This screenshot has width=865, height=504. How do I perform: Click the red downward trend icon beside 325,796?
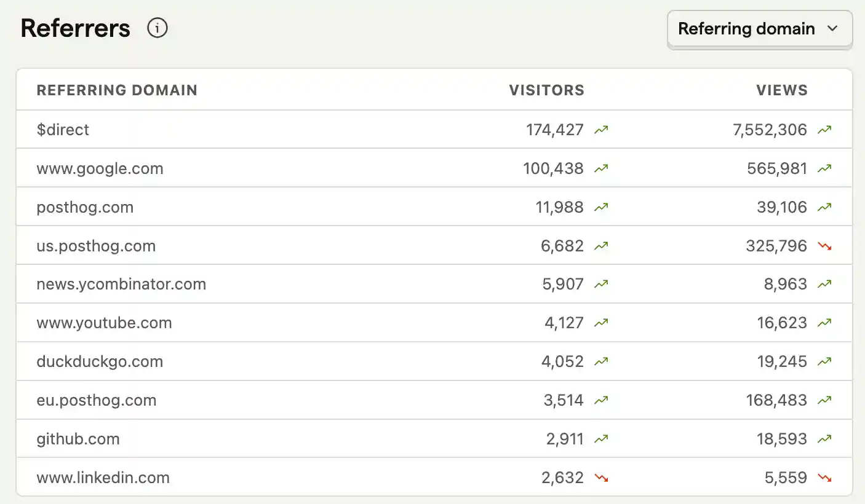point(824,246)
